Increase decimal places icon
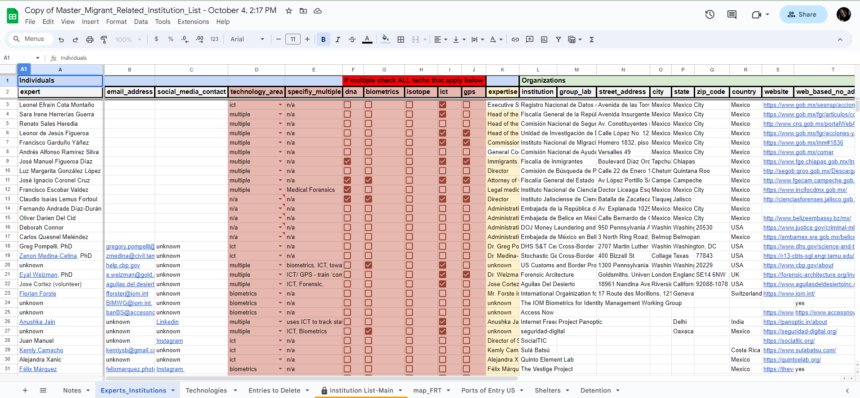The height and width of the screenshot is (398, 860). [200, 39]
